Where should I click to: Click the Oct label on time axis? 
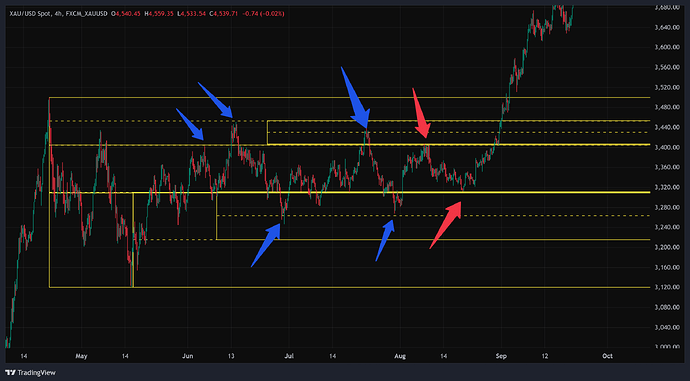pos(607,356)
